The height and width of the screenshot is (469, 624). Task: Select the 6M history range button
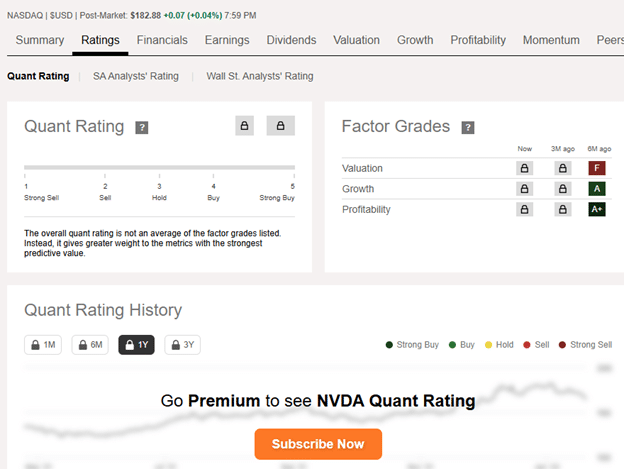(90, 345)
